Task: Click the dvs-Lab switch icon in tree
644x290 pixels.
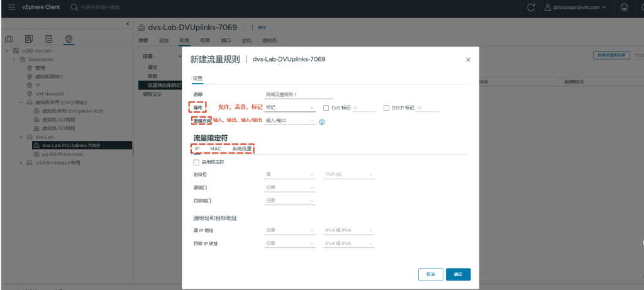Action: click(x=30, y=137)
